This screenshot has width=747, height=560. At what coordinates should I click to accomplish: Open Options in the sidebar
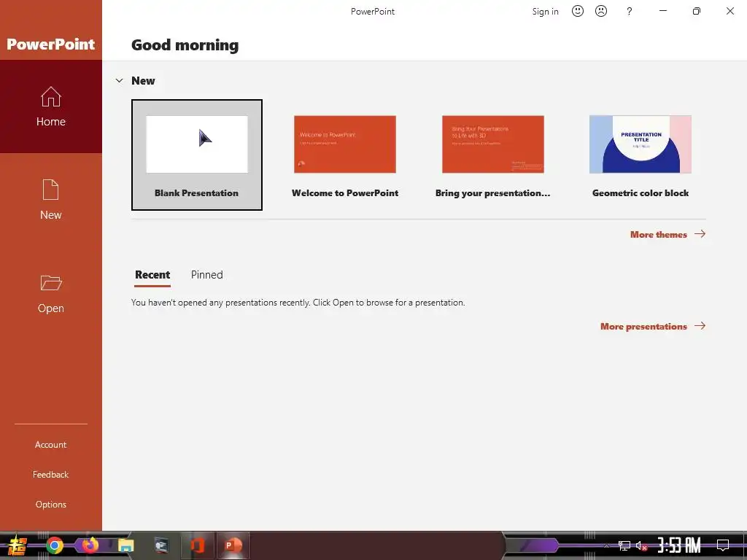point(51,505)
